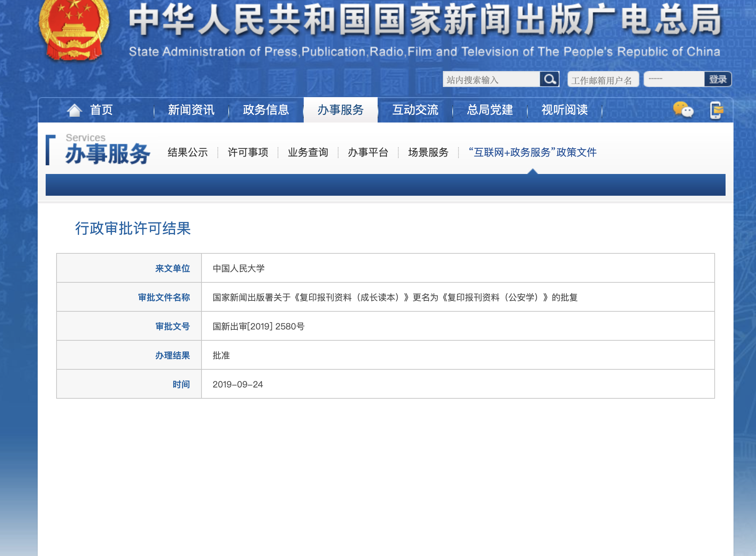The height and width of the screenshot is (556, 756).
Task: Focus the 站内搜索输入 search field
Action: [491, 79]
